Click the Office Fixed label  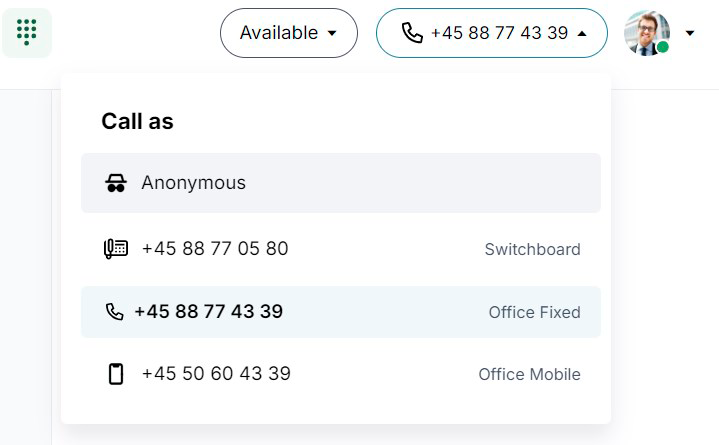click(535, 312)
